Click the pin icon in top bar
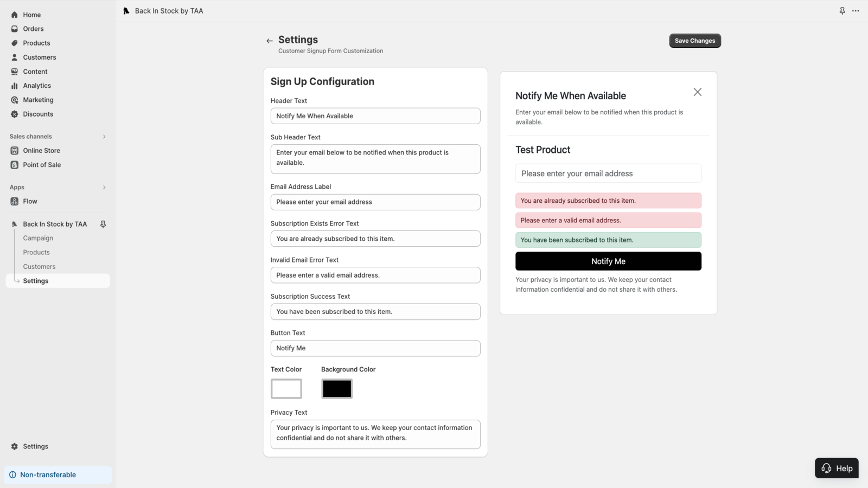 click(x=842, y=11)
